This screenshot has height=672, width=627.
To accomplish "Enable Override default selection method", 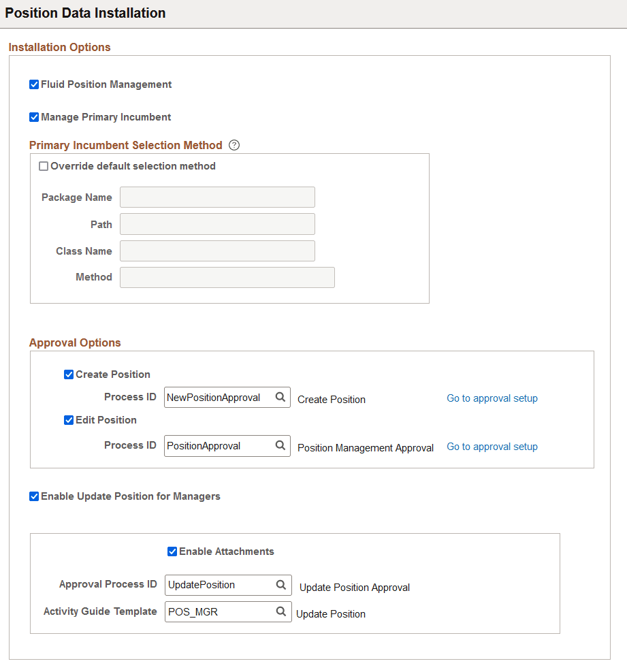I will tap(44, 165).
